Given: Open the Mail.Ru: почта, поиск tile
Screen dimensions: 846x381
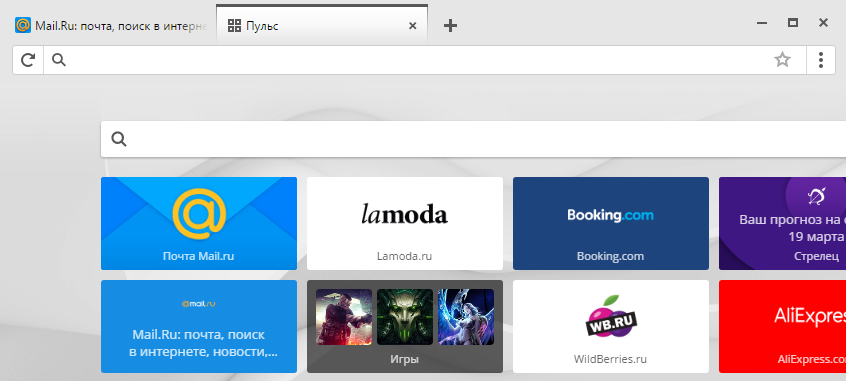Looking at the screenshot, I should pos(199,326).
